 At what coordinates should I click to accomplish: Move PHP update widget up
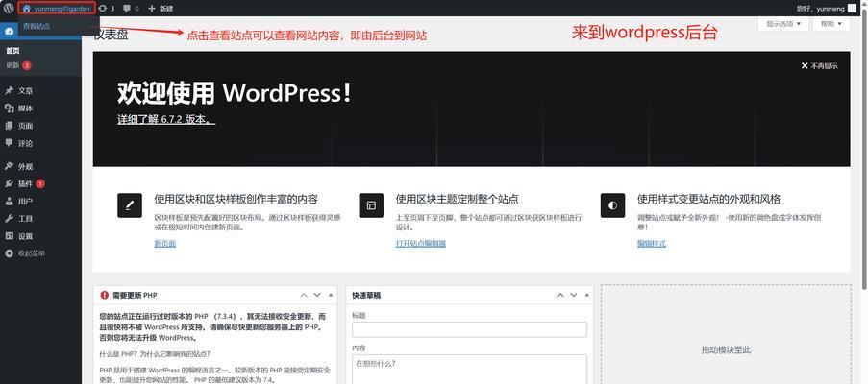click(x=304, y=295)
